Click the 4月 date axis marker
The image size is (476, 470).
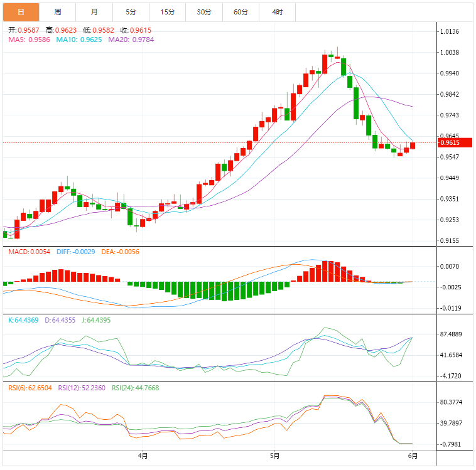coord(143,456)
